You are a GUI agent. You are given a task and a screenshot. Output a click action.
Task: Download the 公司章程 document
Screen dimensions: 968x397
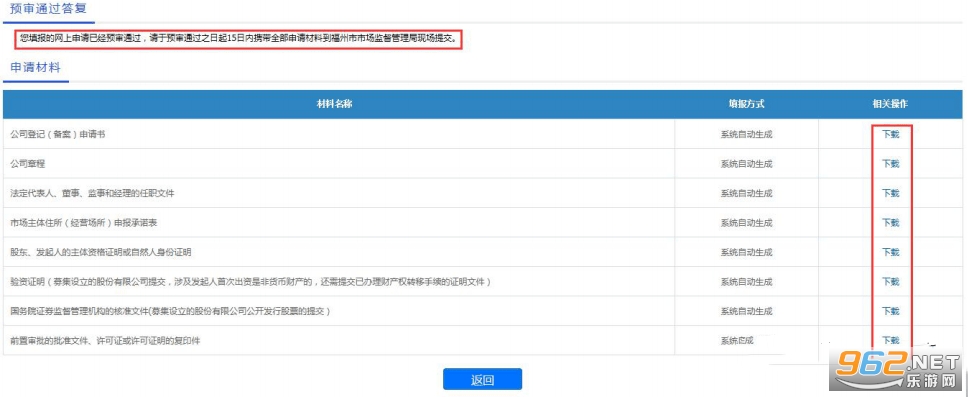point(890,164)
